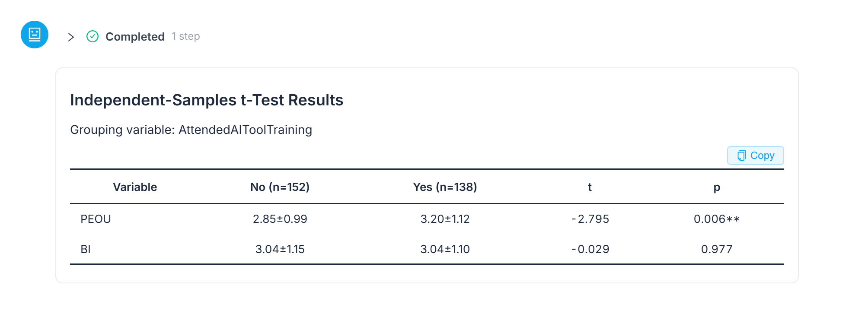Copy the t-test results table

(x=755, y=155)
